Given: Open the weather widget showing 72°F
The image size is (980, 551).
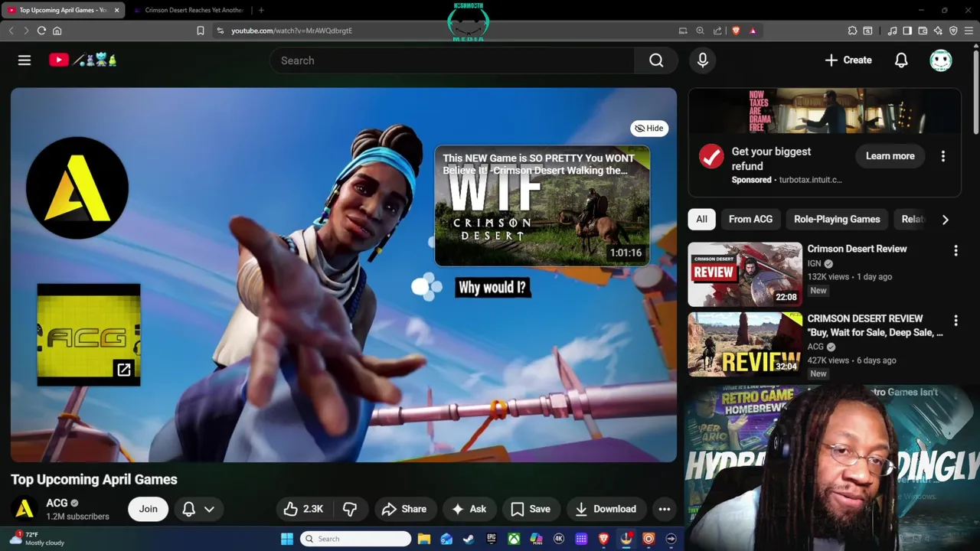Looking at the screenshot, I should click(x=35, y=539).
